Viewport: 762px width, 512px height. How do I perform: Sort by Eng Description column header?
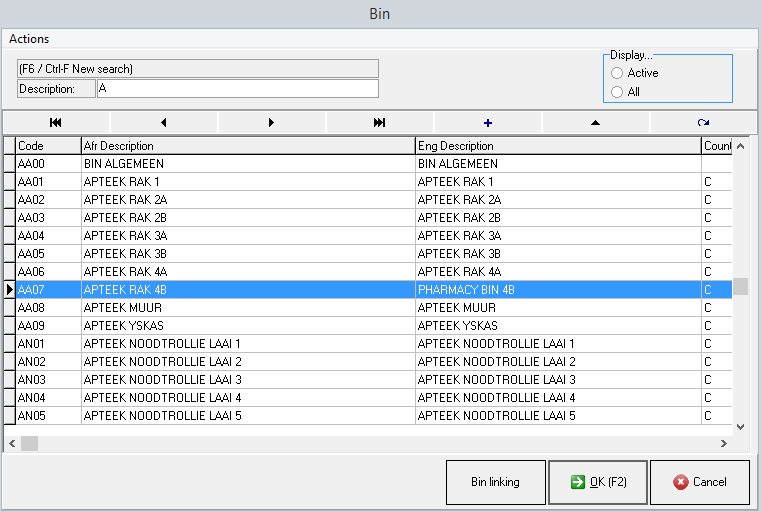point(557,146)
